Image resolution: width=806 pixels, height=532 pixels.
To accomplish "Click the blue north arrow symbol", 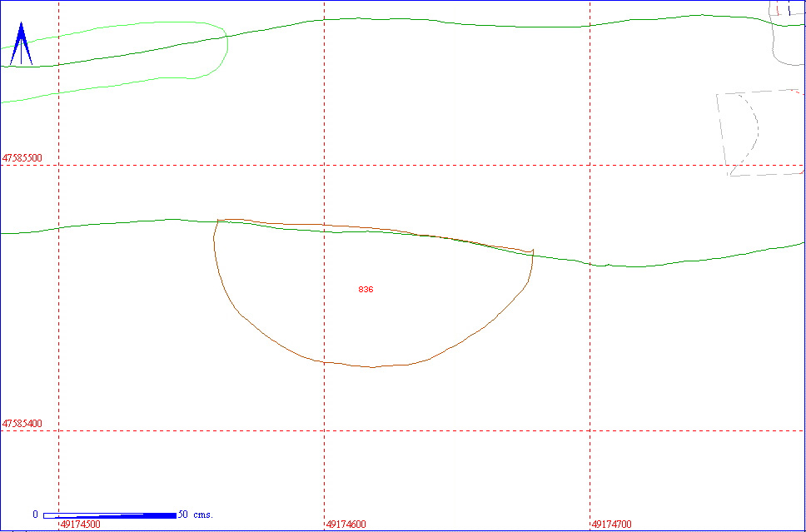I will [x=21, y=43].
